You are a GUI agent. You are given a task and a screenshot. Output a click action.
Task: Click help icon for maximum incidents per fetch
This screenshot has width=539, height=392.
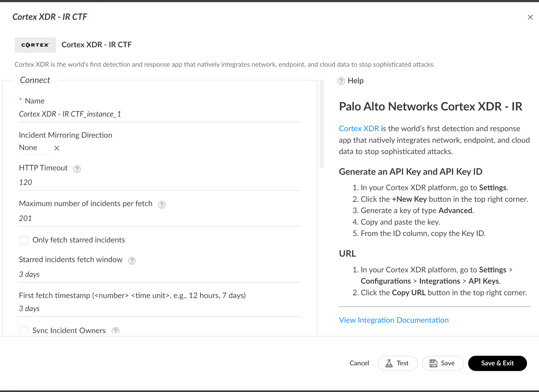click(162, 205)
